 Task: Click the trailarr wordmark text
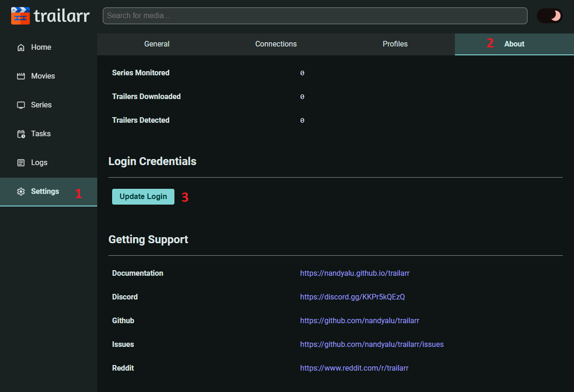[62, 16]
